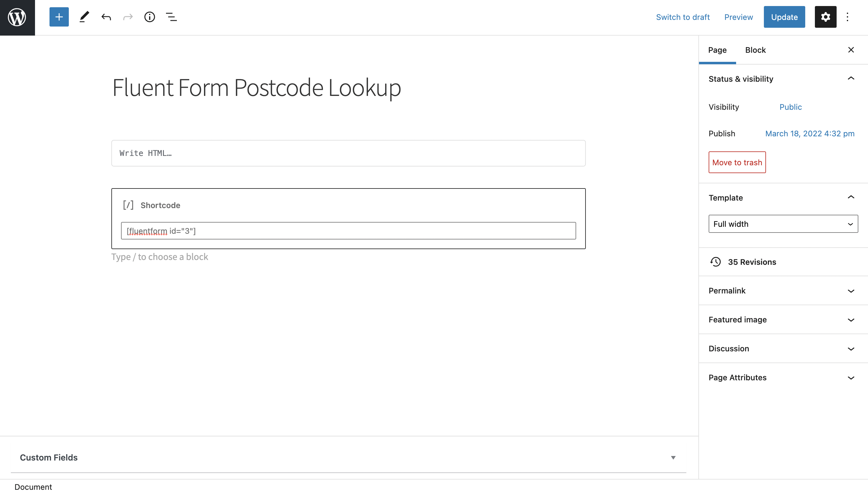Screen dimensions: 868x494
Task: Click the revisions clock icon
Action: pos(716,261)
